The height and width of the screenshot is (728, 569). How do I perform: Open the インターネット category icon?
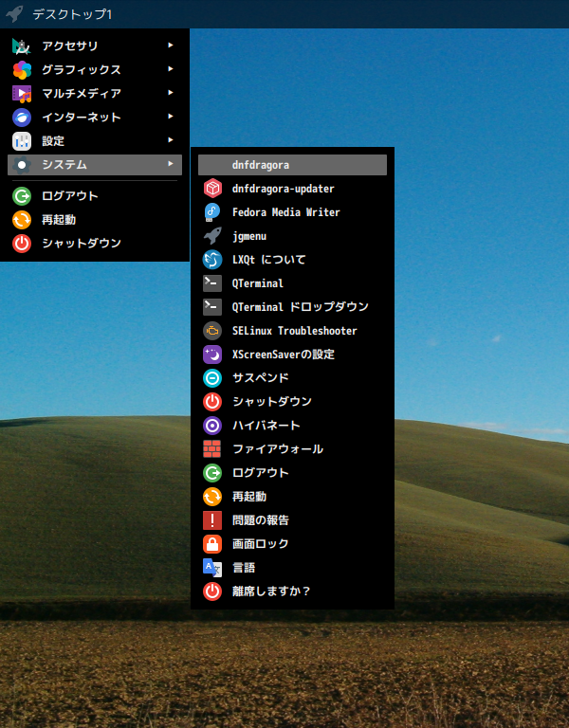tap(22, 117)
